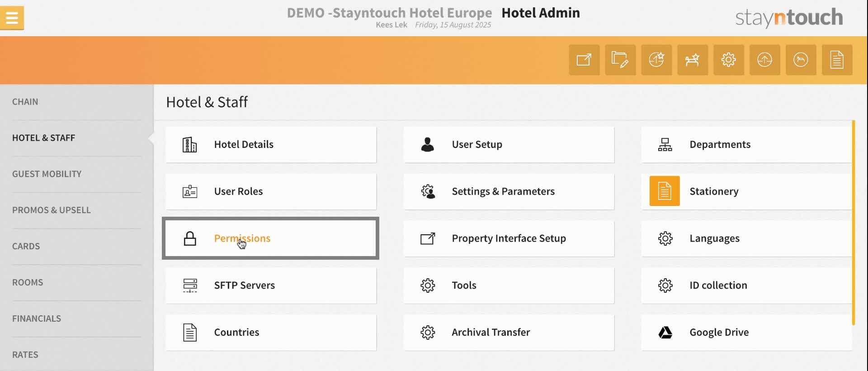Open Google Drive label

click(x=719, y=333)
